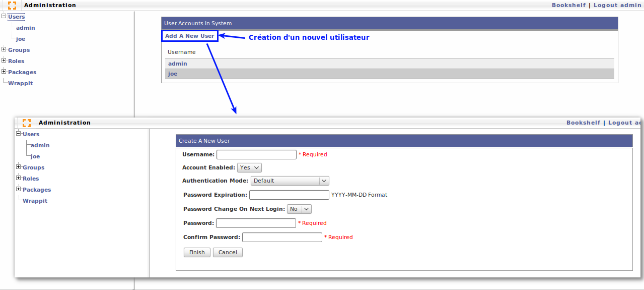Expand the Groups node in the upper window tree
The image size is (644, 290).
(x=4, y=49)
